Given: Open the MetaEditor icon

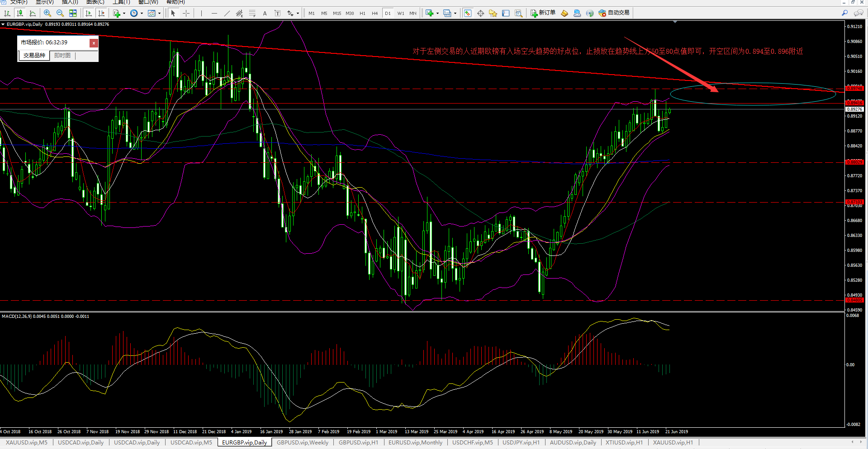Looking at the screenshot, I should [x=564, y=13].
